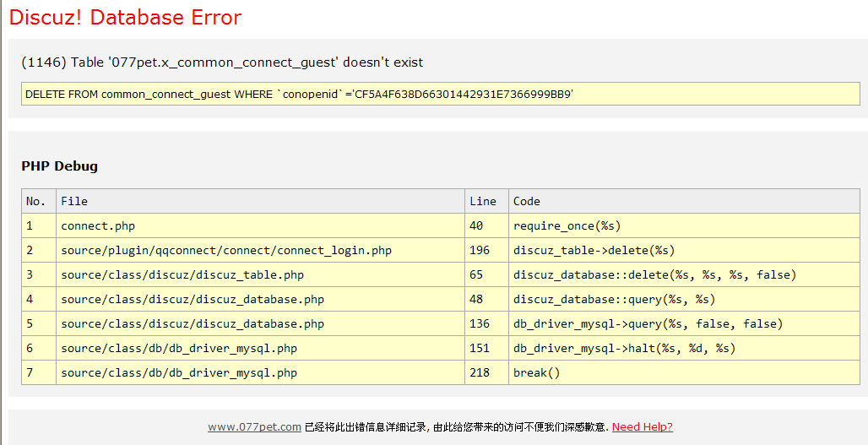Click the Code column header
Image resolution: width=868 pixels, height=445 pixels.
tap(527, 201)
